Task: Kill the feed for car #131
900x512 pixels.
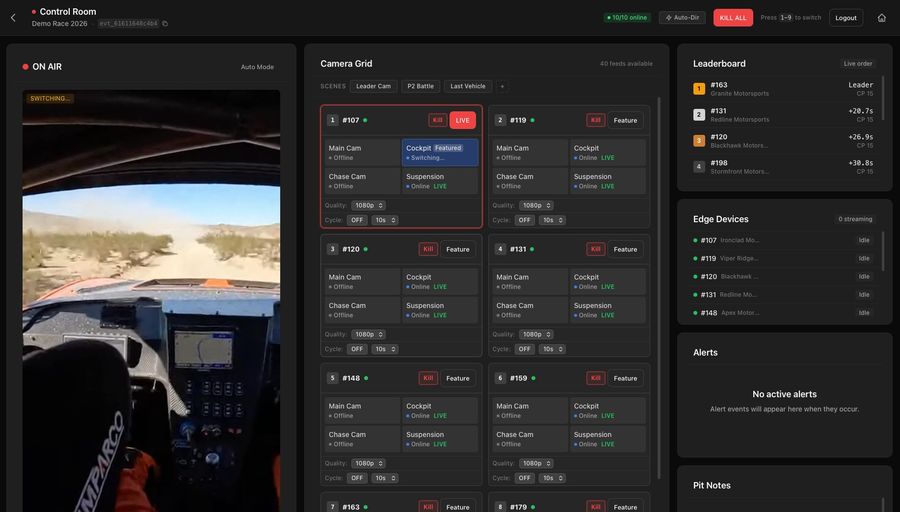Action: click(x=596, y=249)
